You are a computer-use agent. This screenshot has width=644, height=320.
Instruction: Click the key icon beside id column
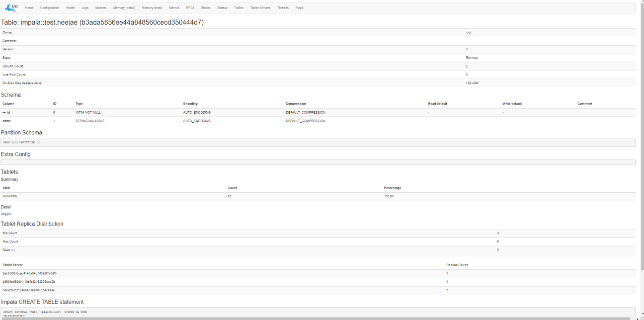tap(4, 112)
